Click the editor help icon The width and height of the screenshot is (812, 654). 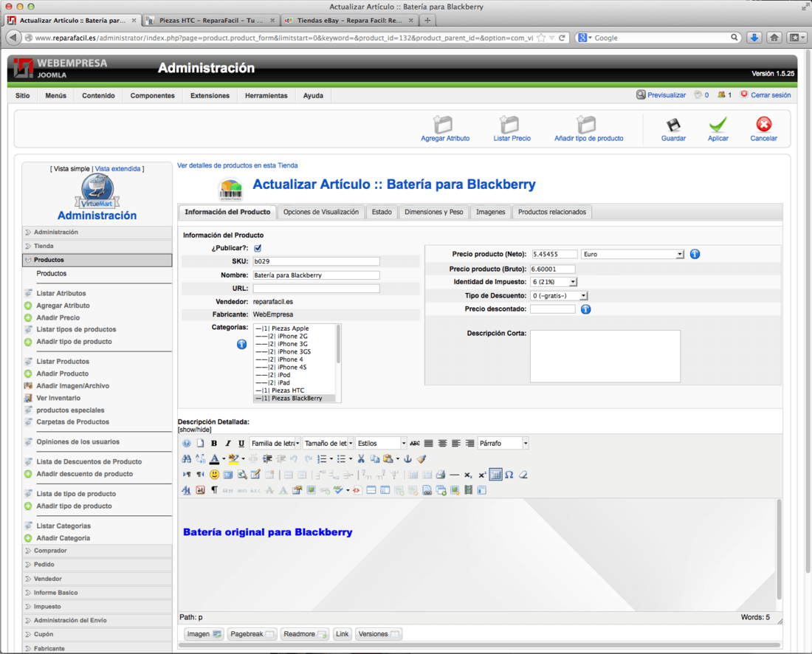[x=187, y=443]
